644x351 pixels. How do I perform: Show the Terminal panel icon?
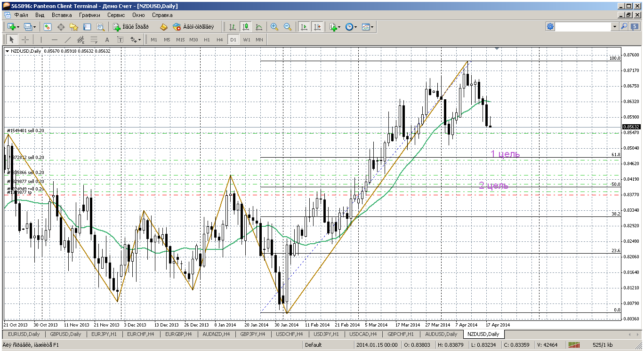coord(87,27)
